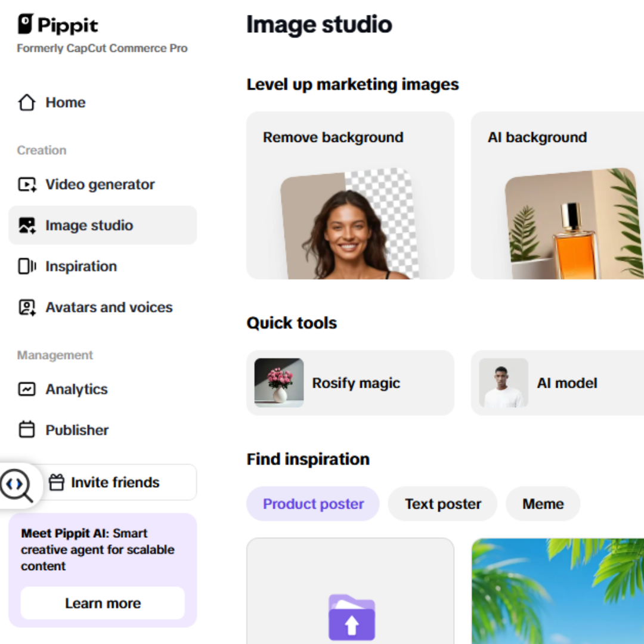Click the Image studio page heading
Image resolution: width=644 pixels, height=644 pixels.
319,24
